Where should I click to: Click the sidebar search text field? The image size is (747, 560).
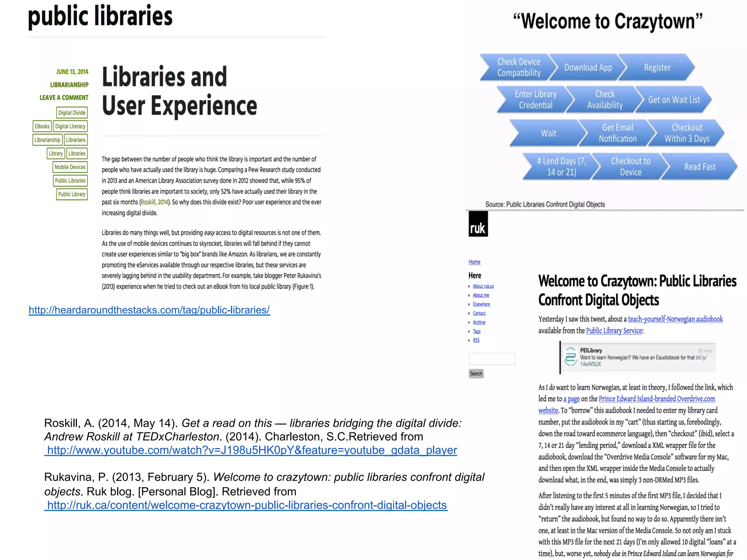click(x=492, y=359)
